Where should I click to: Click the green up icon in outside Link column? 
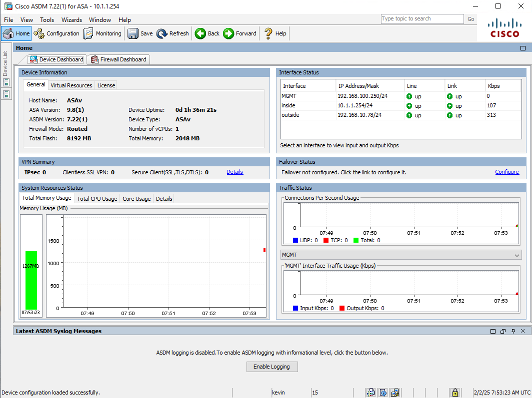tap(449, 115)
